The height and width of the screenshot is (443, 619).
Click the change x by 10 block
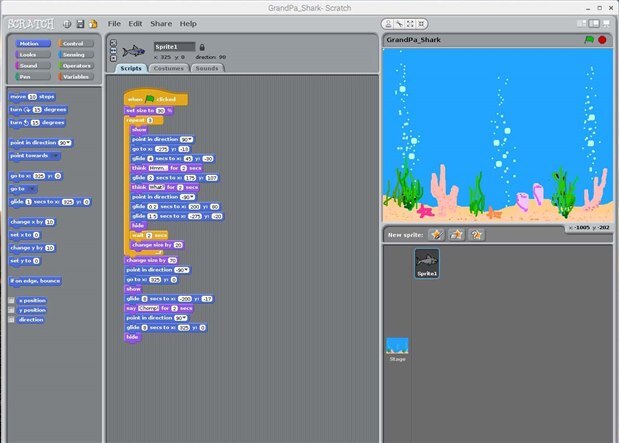tap(32, 222)
